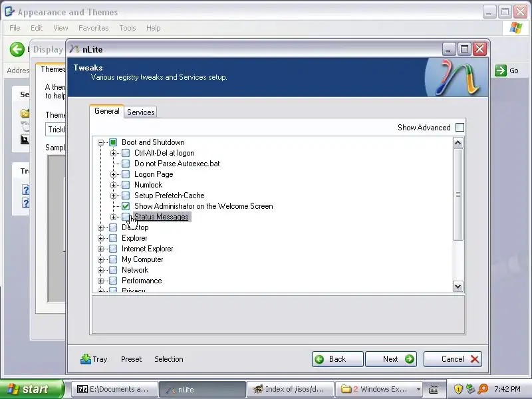Screen dimensions: 532x399
Task: Click the Selection button
Action: (x=169, y=359)
